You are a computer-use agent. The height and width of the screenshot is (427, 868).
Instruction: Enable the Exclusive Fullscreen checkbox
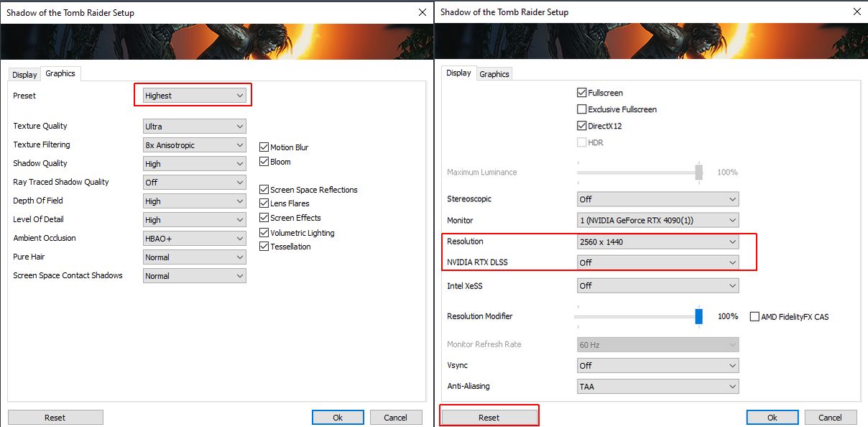582,109
